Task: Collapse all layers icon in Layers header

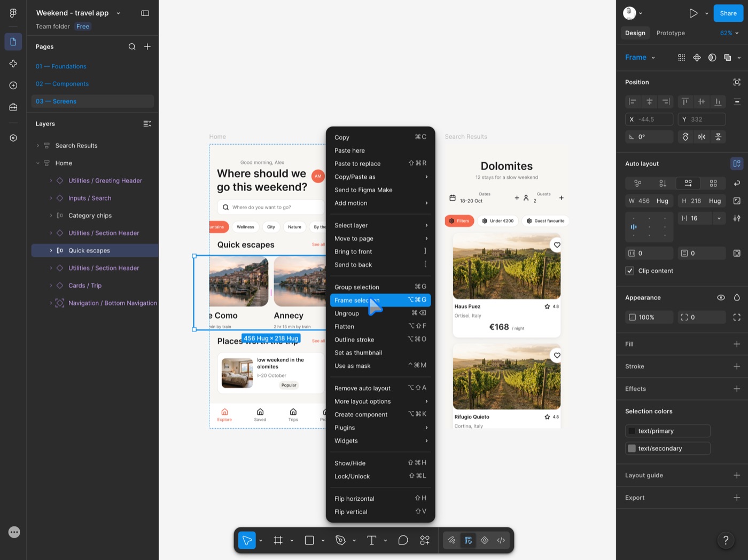Action: click(147, 123)
